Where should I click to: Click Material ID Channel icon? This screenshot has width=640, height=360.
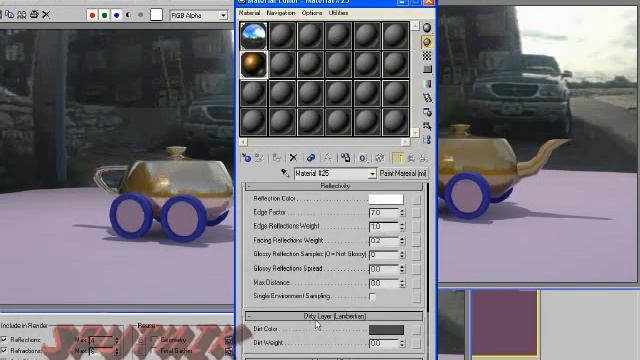[362, 158]
